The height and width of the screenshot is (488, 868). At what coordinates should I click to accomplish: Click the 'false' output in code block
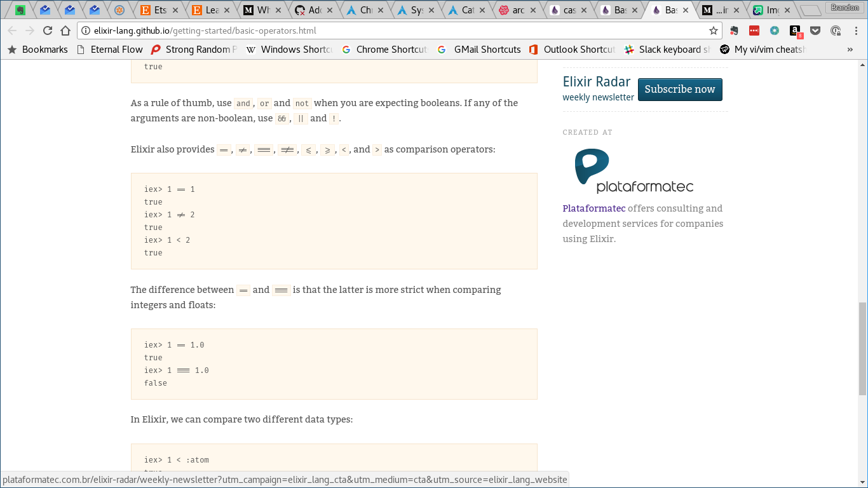[x=155, y=383]
